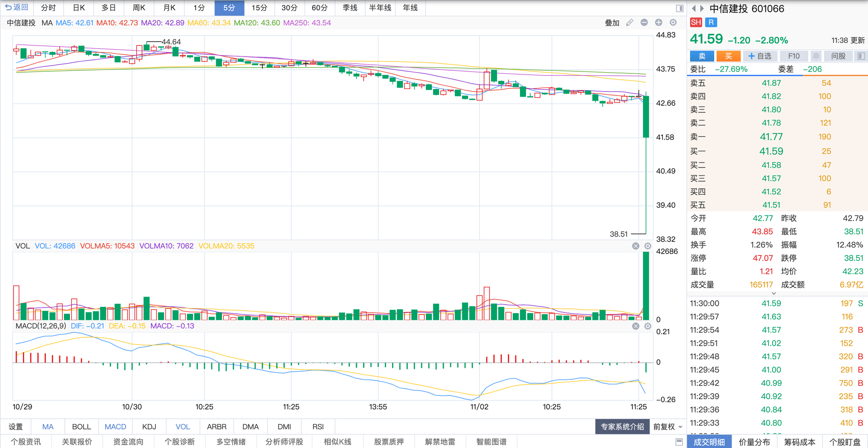Toggle MACD indicator
868x448 pixels.
click(115, 427)
